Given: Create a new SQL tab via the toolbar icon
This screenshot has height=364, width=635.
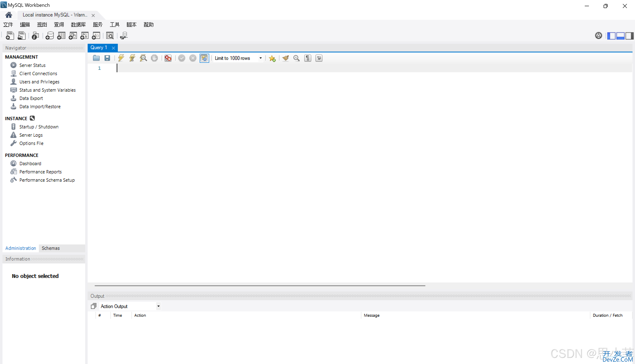Looking at the screenshot, I should pyautogui.click(x=10, y=36).
